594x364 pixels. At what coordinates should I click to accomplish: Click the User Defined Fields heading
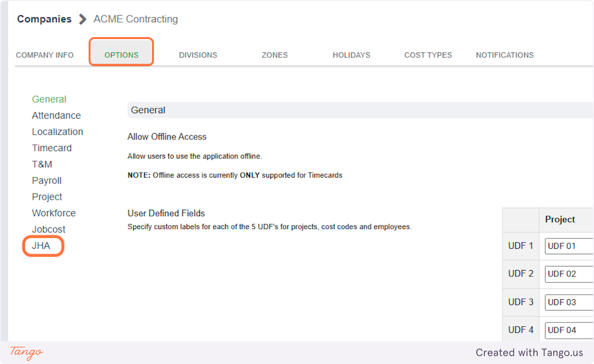pyautogui.click(x=166, y=214)
